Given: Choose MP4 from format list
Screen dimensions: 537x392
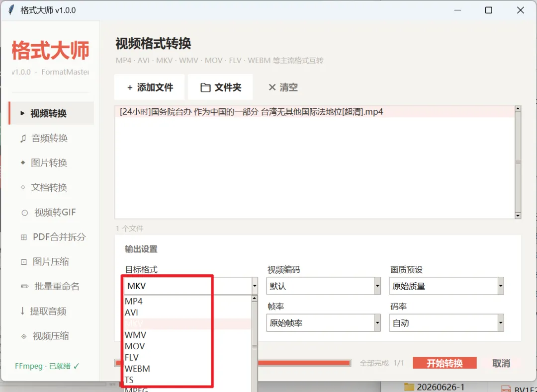Looking at the screenshot, I should [187, 301].
